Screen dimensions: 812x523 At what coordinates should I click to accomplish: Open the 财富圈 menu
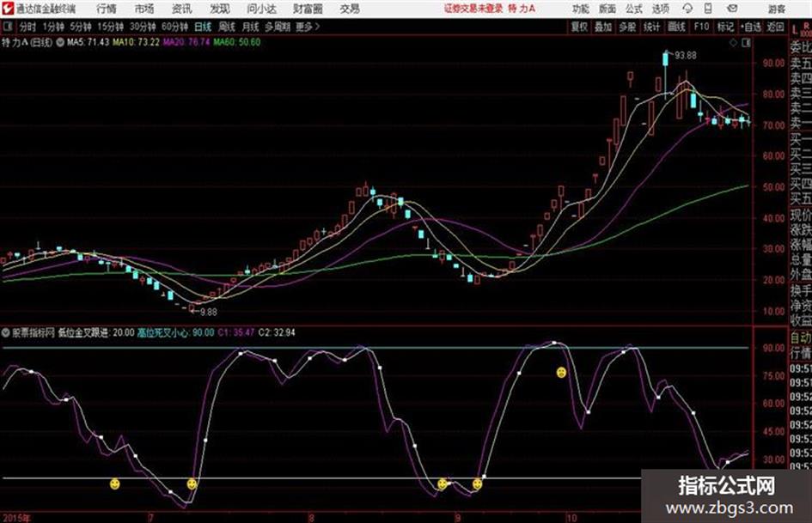coord(308,9)
